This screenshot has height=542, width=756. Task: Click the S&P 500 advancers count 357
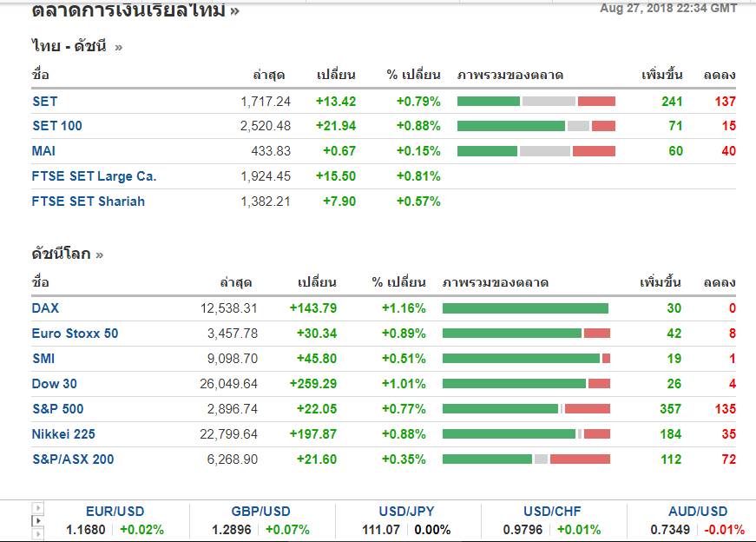(671, 409)
